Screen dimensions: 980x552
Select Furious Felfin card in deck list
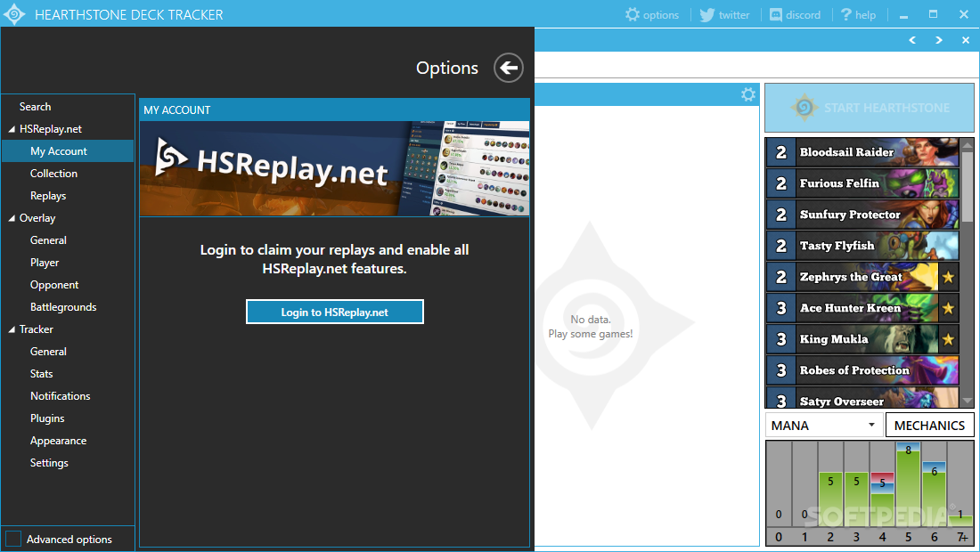[x=862, y=183]
